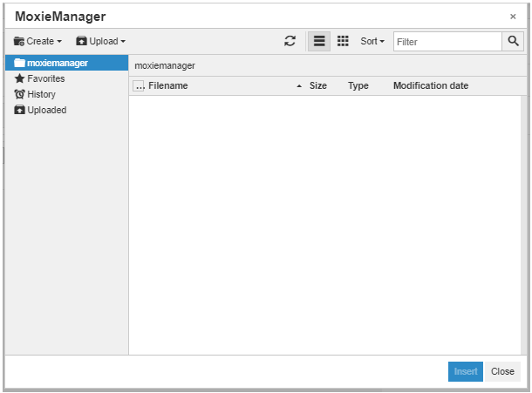Image resolution: width=532 pixels, height=393 pixels.
Task: Sort by Filename column
Action: (168, 85)
